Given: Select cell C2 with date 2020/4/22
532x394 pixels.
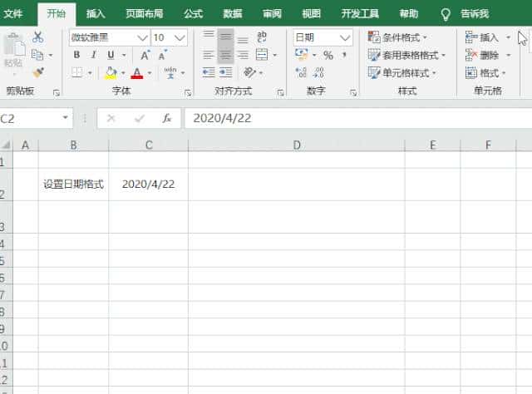Looking at the screenshot, I should 148,185.
